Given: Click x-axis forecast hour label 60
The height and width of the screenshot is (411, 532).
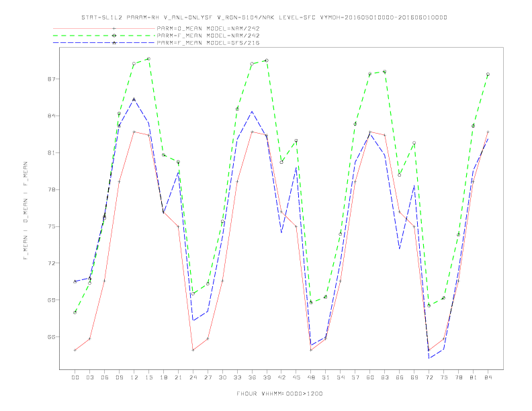Looking at the screenshot, I should [370, 377].
